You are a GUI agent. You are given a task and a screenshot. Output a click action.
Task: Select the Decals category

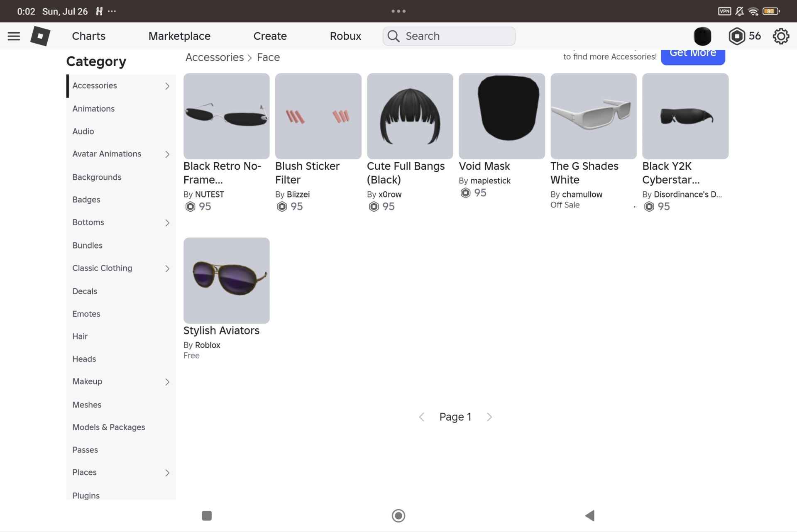pyautogui.click(x=121, y=291)
